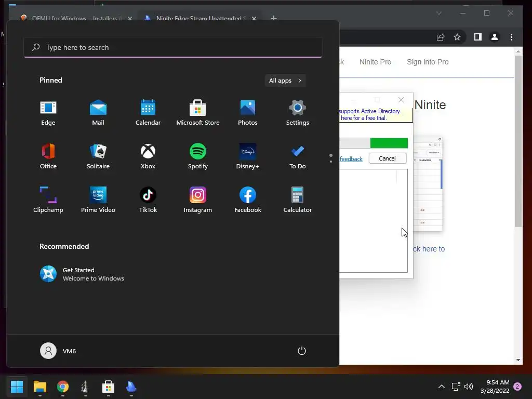The image size is (532, 399).
Task: Open the To Do app
Action: [x=298, y=157]
